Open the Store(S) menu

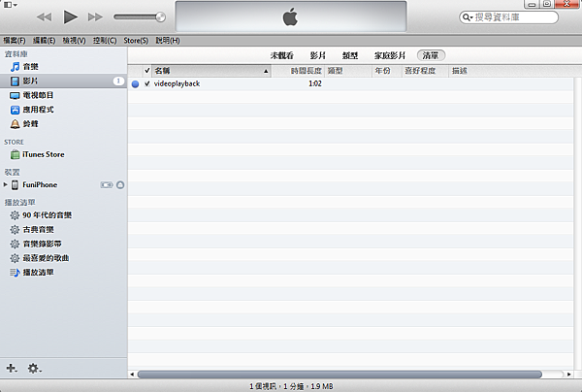point(136,41)
